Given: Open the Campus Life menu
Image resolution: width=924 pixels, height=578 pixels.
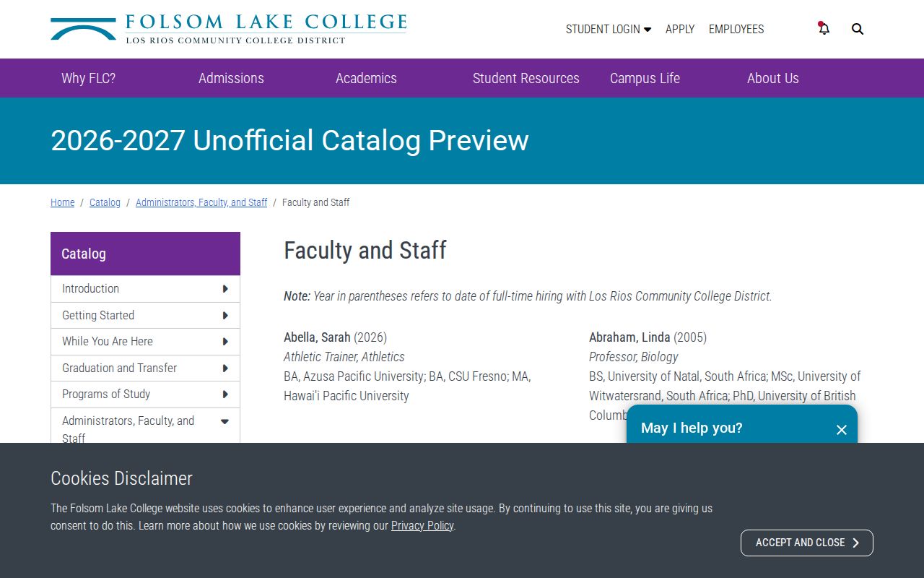Looking at the screenshot, I should click(645, 78).
